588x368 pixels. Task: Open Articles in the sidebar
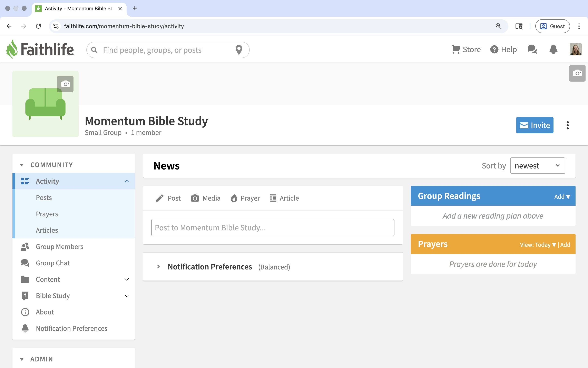click(47, 230)
